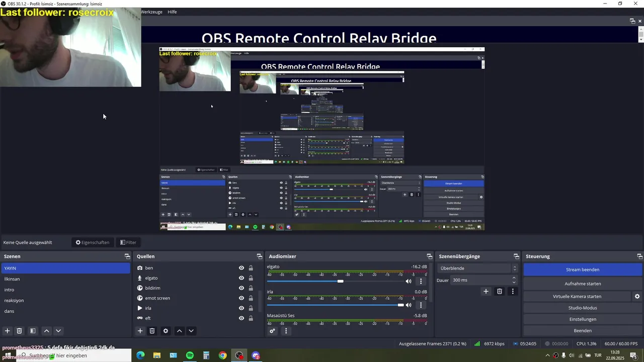This screenshot has width=644, height=362.
Task: Open Filter for the source
Action: pyautogui.click(x=128, y=242)
